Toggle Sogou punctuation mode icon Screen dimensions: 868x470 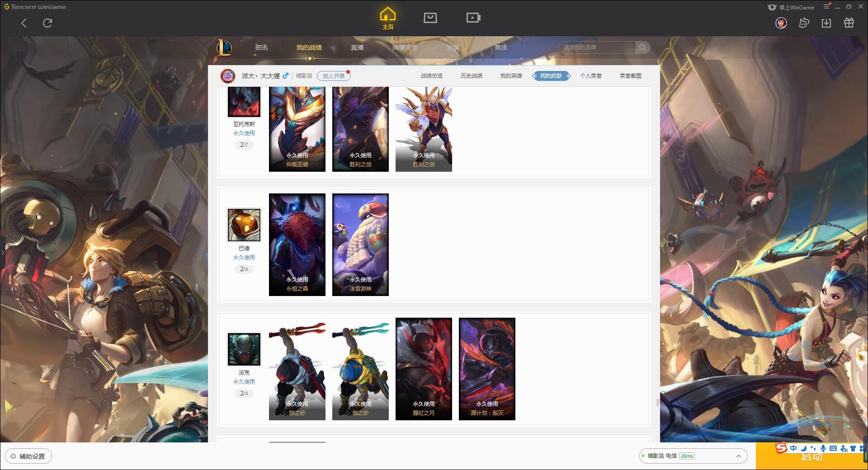point(813,448)
